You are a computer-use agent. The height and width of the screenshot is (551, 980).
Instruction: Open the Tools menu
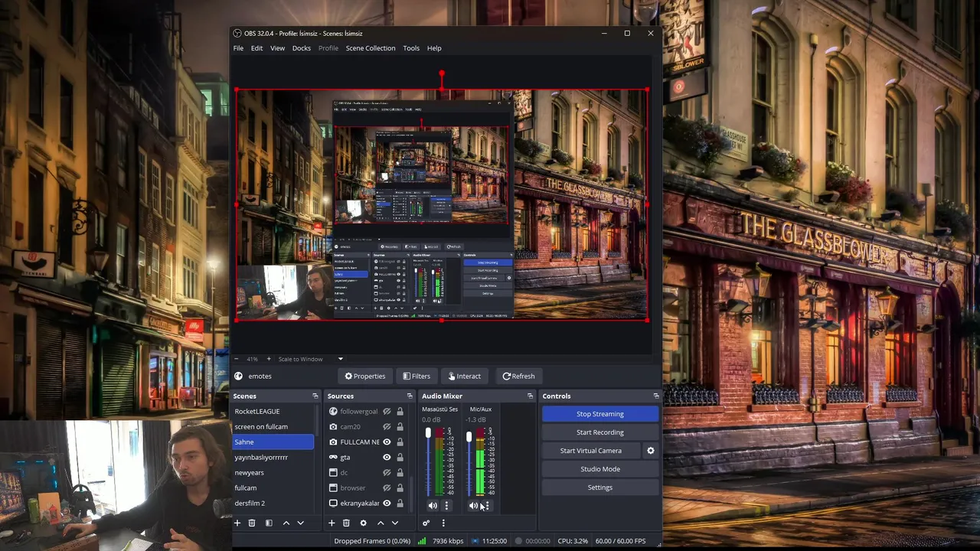[411, 48]
